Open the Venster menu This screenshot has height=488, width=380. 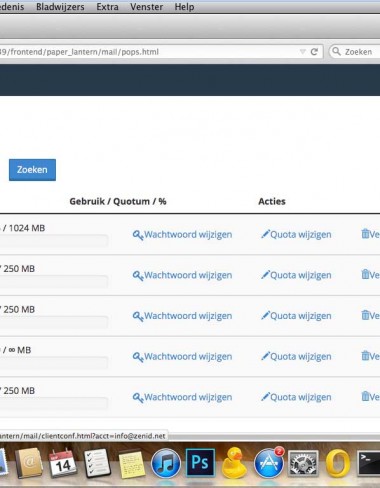[x=147, y=7]
